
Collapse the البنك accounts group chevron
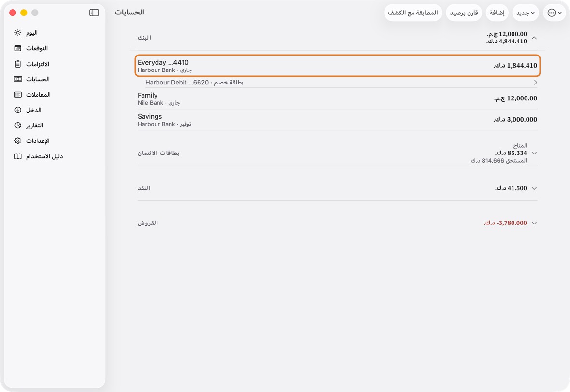(534, 38)
